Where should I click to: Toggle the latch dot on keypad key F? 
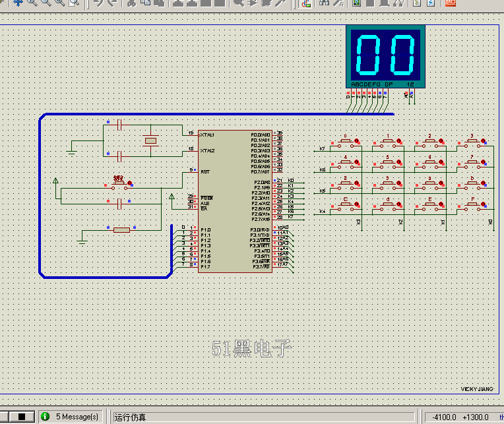point(483,204)
